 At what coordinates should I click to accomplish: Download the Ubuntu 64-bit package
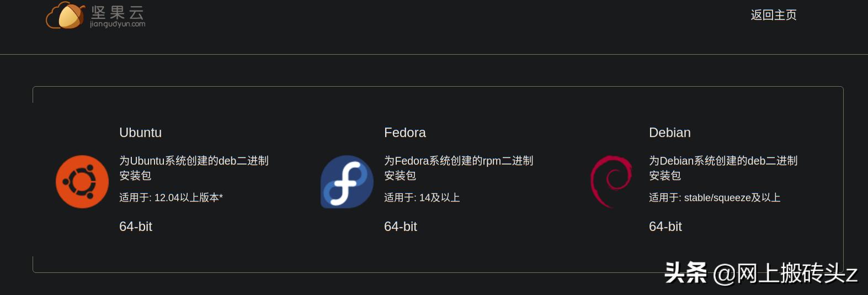pyautogui.click(x=136, y=226)
